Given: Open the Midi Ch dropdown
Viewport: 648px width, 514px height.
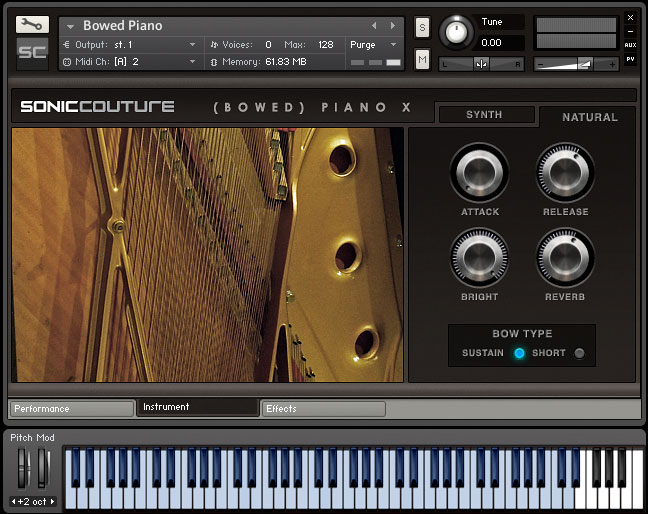Looking at the screenshot, I should tap(193, 61).
